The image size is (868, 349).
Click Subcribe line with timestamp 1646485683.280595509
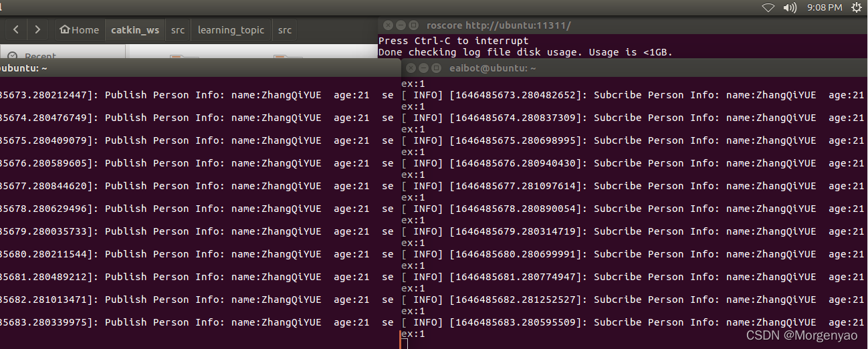(633, 322)
